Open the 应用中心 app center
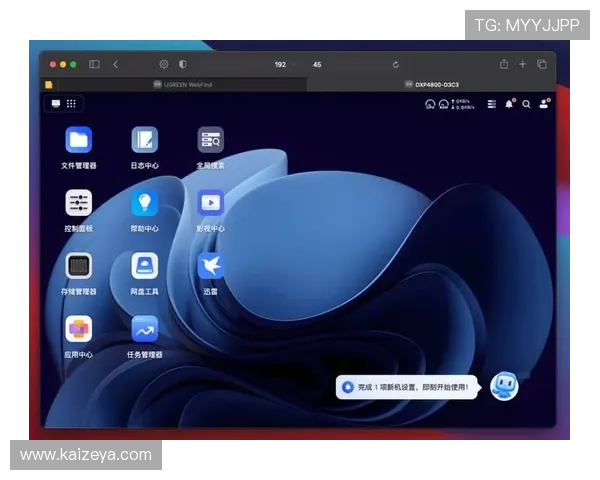Screen dimensions: 600x480 (x=79, y=329)
